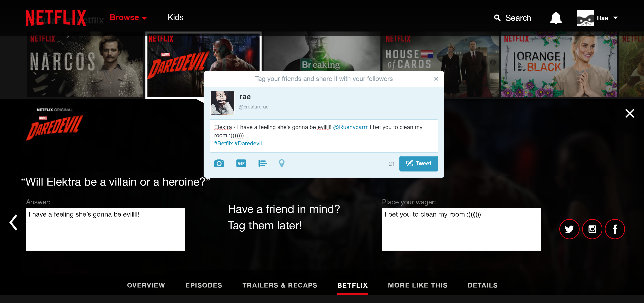Image resolution: width=644 pixels, height=303 pixels.
Task: Open the More Like This tab
Action: (x=418, y=285)
